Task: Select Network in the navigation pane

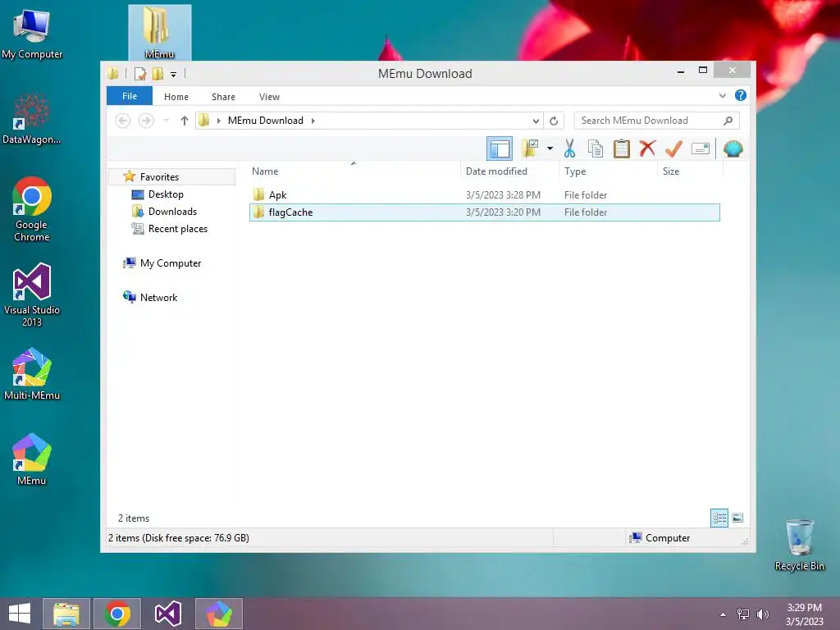Action: click(158, 297)
